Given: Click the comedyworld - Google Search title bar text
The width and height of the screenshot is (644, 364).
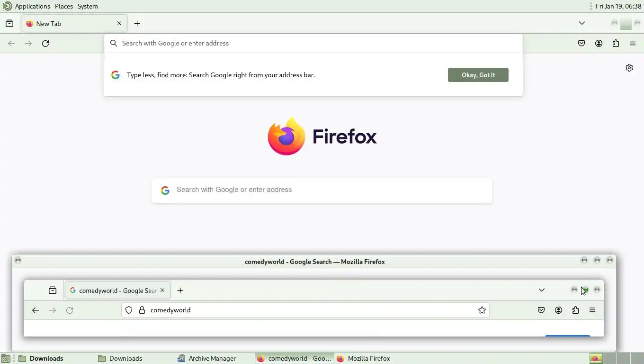Looking at the screenshot, I should (314, 262).
